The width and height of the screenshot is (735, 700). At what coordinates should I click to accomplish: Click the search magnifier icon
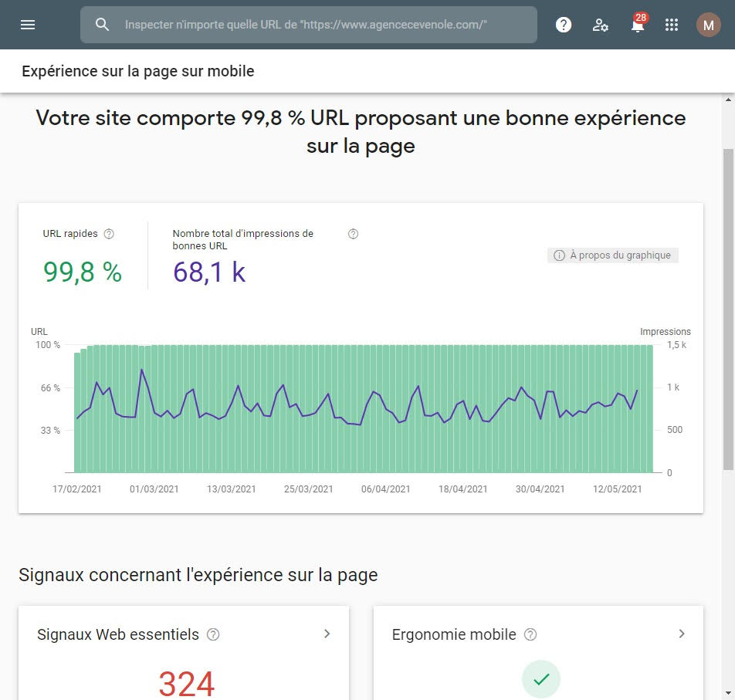(102, 25)
